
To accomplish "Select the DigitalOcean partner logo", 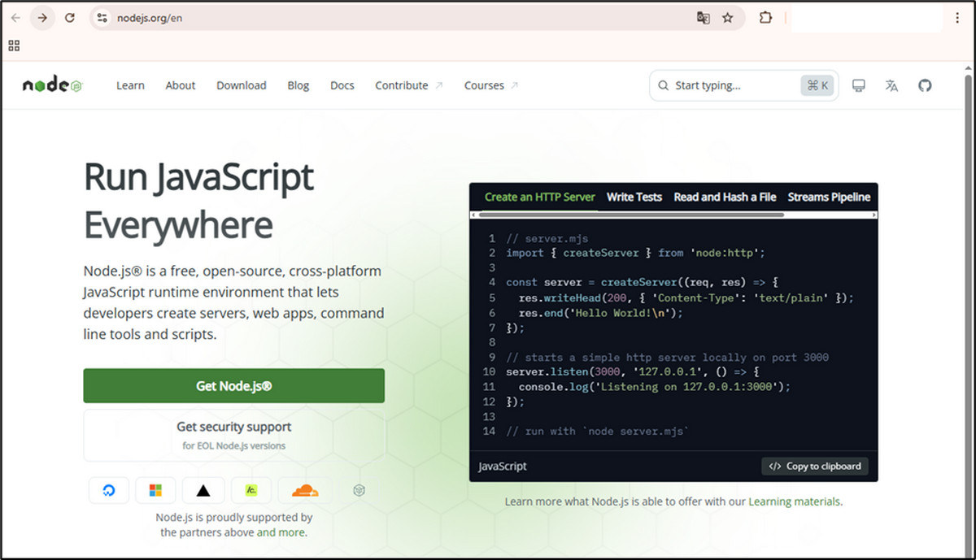I will pos(108,490).
